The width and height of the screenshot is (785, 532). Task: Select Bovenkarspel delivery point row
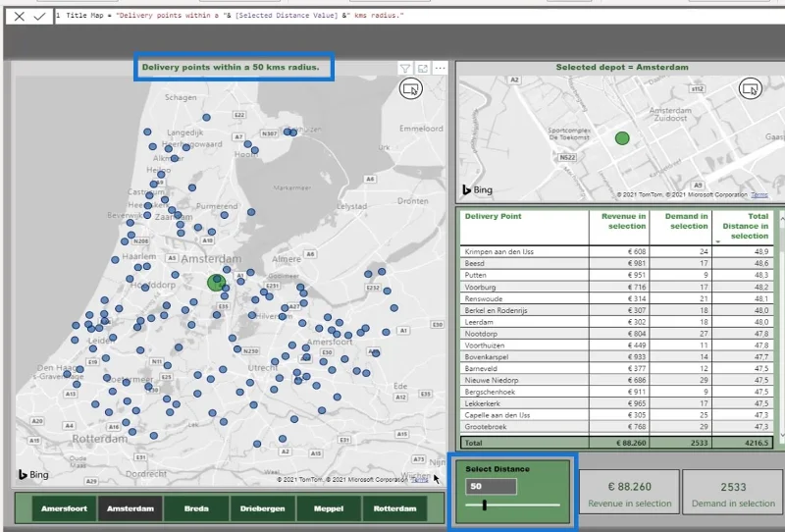pos(616,357)
